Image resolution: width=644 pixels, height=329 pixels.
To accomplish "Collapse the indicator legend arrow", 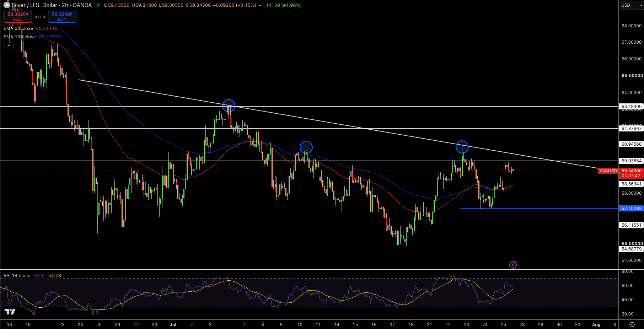I will tap(9, 45).
